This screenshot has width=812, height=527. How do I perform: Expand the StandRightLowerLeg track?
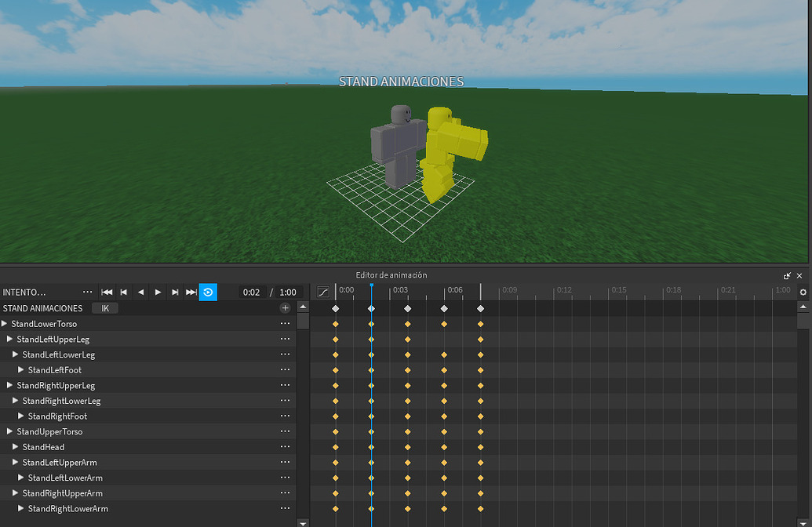coord(16,401)
